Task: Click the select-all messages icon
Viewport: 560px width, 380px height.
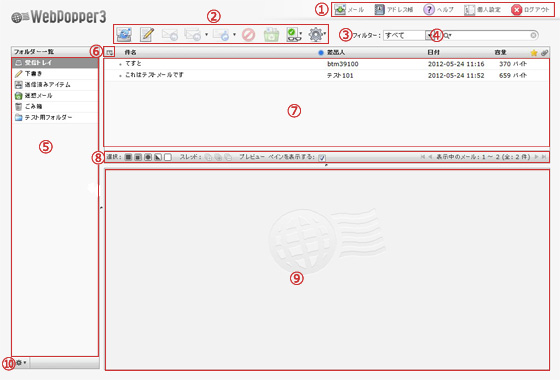Action: pos(128,157)
